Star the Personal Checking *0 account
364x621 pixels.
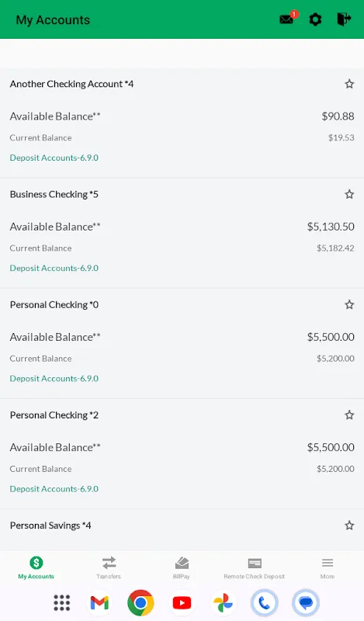[349, 304]
